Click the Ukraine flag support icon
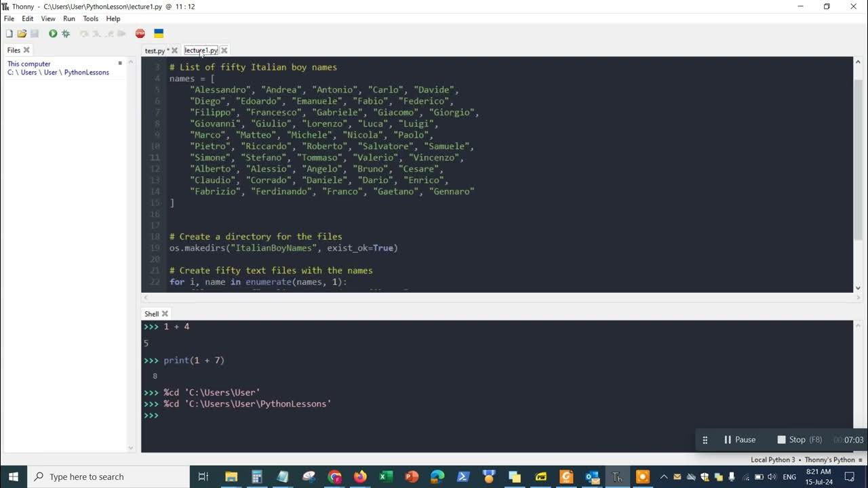868x488 pixels. pos(159,33)
